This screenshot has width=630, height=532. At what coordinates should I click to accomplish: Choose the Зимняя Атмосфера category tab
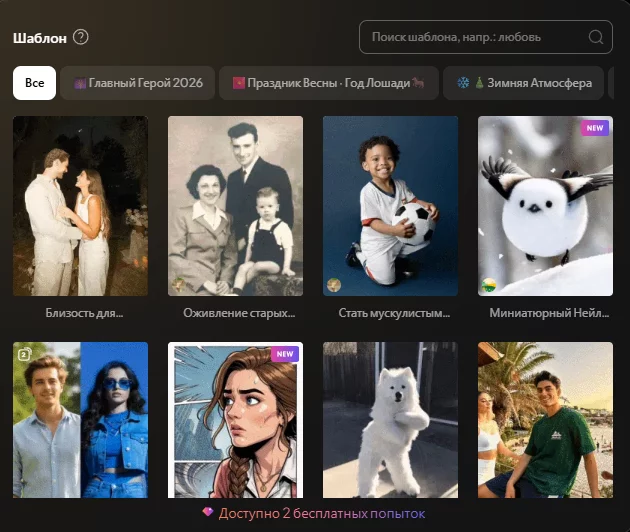tap(524, 83)
